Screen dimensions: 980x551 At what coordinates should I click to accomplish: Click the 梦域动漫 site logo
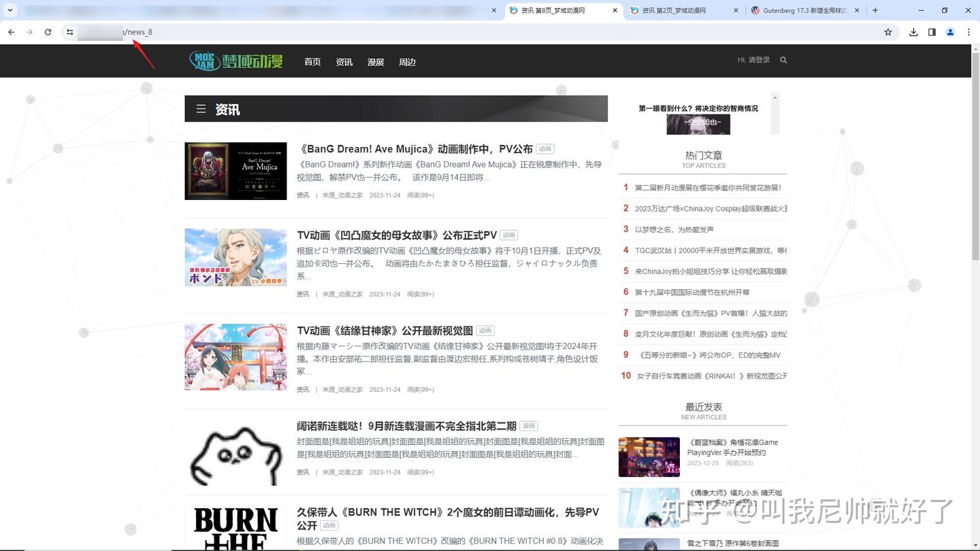click(235, 61)
